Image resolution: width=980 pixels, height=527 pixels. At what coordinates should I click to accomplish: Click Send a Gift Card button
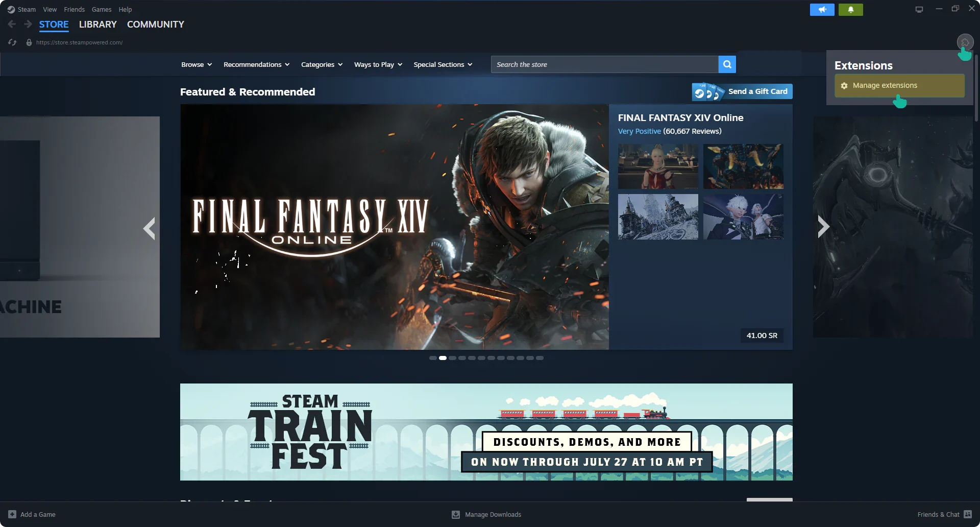click(x=742, y=91)
